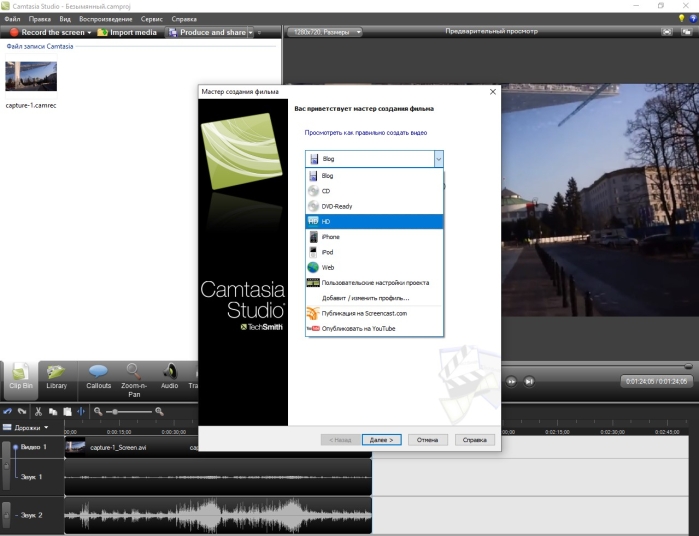Click the Отмена button in wizard
699x536 pixels.
click(428, 440)
